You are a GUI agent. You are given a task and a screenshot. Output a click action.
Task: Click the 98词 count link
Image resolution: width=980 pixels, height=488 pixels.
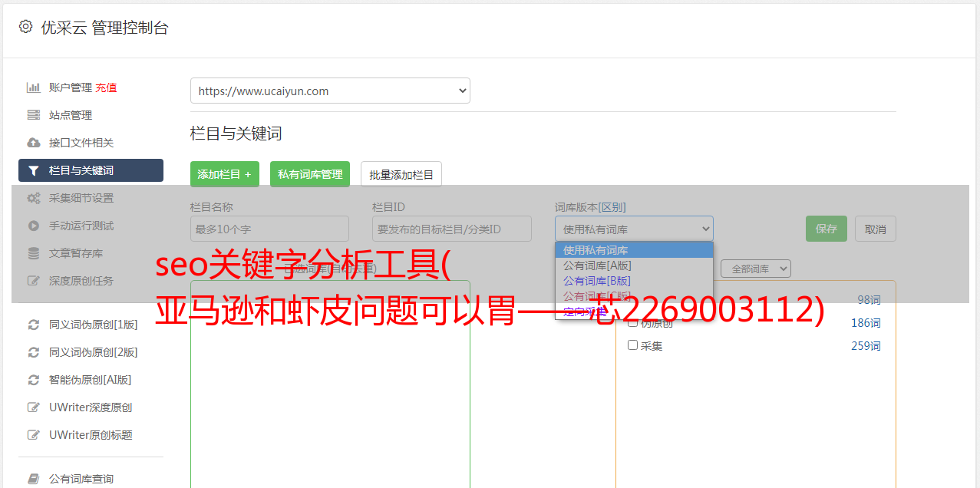tap(869, 300)
